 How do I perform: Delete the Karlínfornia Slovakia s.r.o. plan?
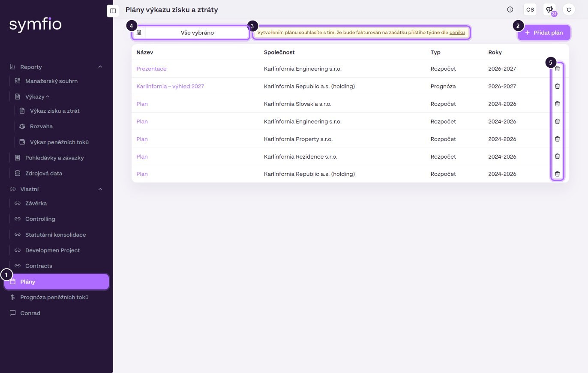click(557, 104)
